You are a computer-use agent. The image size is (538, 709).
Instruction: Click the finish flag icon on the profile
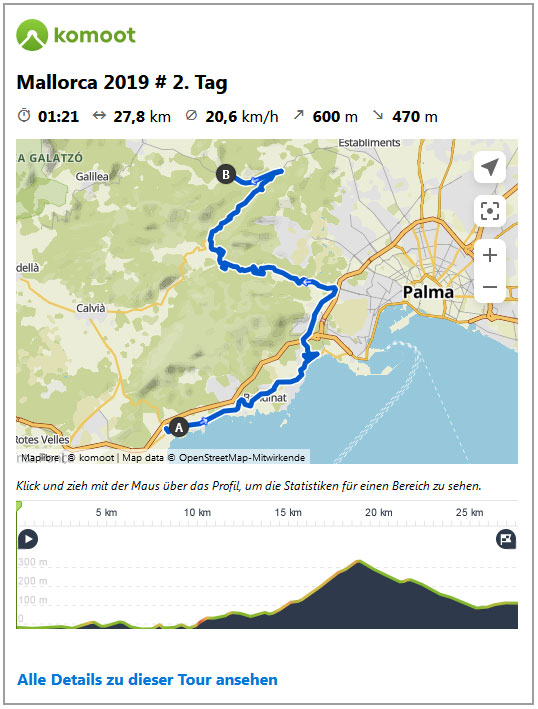click(x=506, y=539)
